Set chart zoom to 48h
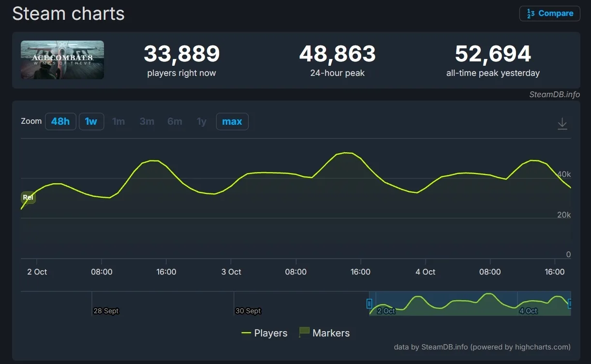The width and height of the screenshot is (591, 364). click(60, 121)
